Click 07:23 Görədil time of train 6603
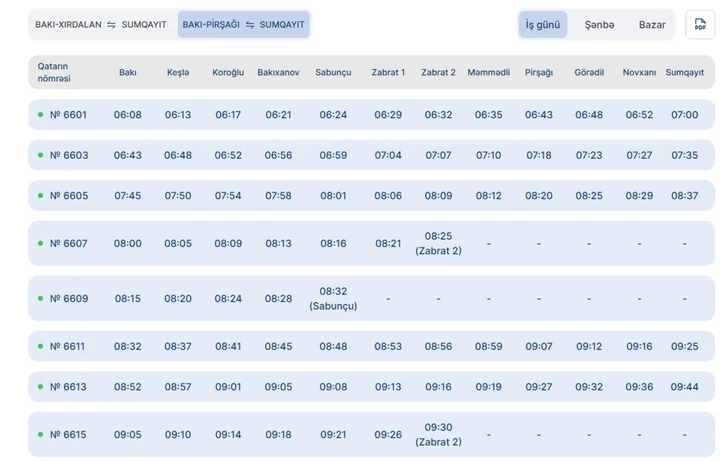Screen dimensions: 728x462 coord(589,155)
